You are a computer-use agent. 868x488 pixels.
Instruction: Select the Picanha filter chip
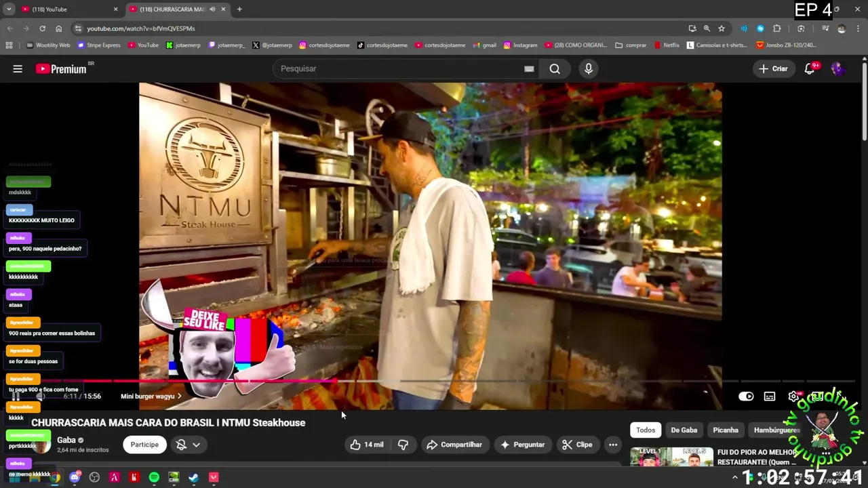pos(726,430)
